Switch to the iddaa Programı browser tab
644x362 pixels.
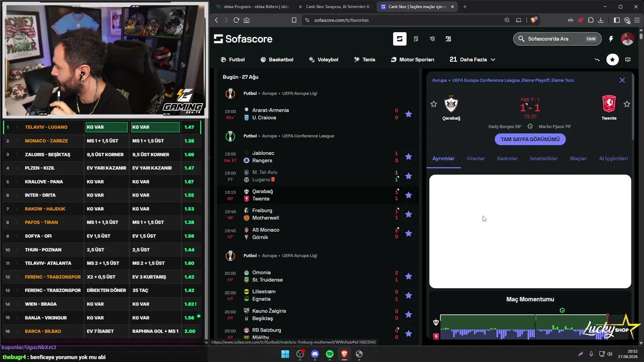pyautogui.click(x=252, y=7)
